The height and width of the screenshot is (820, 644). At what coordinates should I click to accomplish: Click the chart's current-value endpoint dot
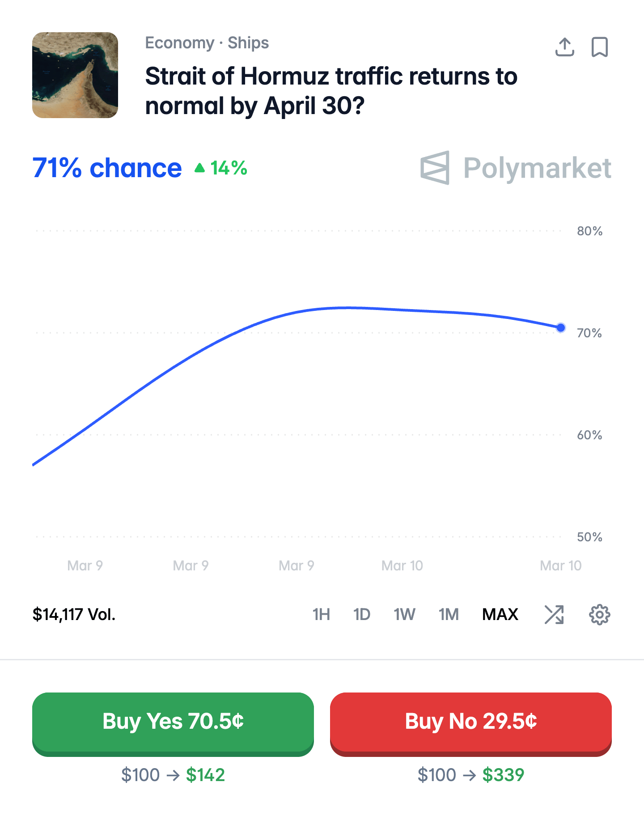coord(561,328)
